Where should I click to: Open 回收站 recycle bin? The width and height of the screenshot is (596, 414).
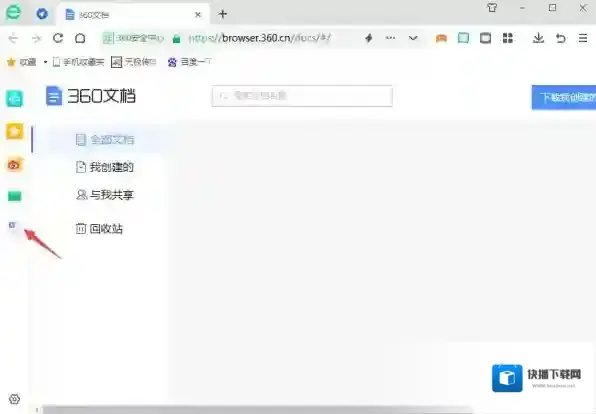click(99, 228)
